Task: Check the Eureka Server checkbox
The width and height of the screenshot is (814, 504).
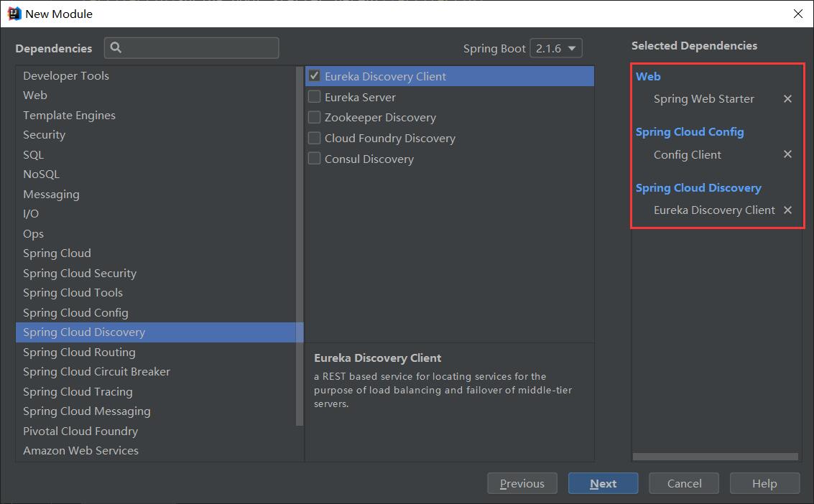Action: [314, 96]
